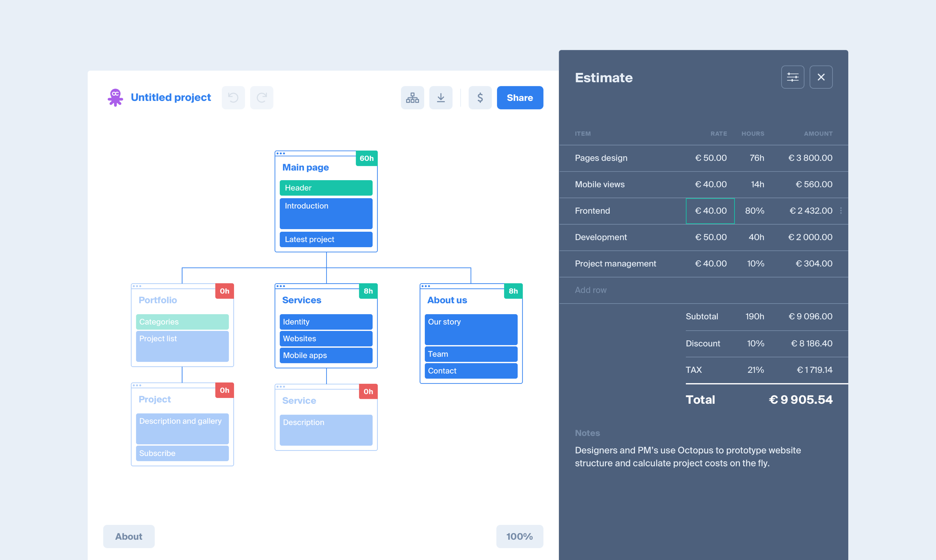Click the redo arrow icon
The width and height of the screenshot is (936, 560).
point(262,98)
